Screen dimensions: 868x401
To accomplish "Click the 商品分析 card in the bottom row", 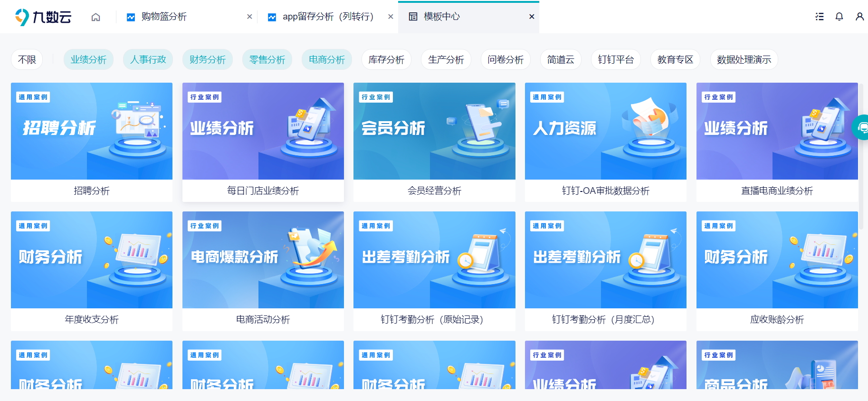I will pos(777,365).
